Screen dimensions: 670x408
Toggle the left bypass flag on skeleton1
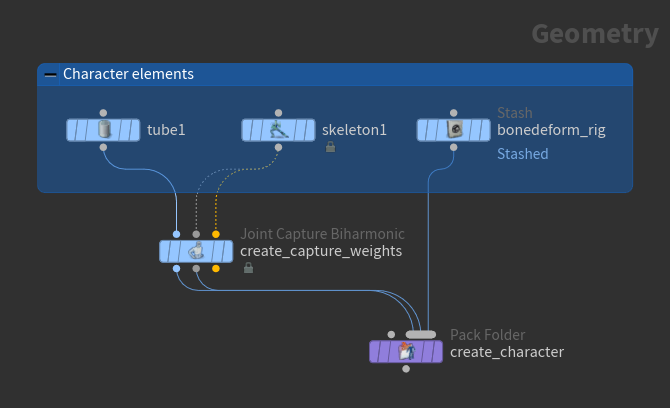[247, 130]
